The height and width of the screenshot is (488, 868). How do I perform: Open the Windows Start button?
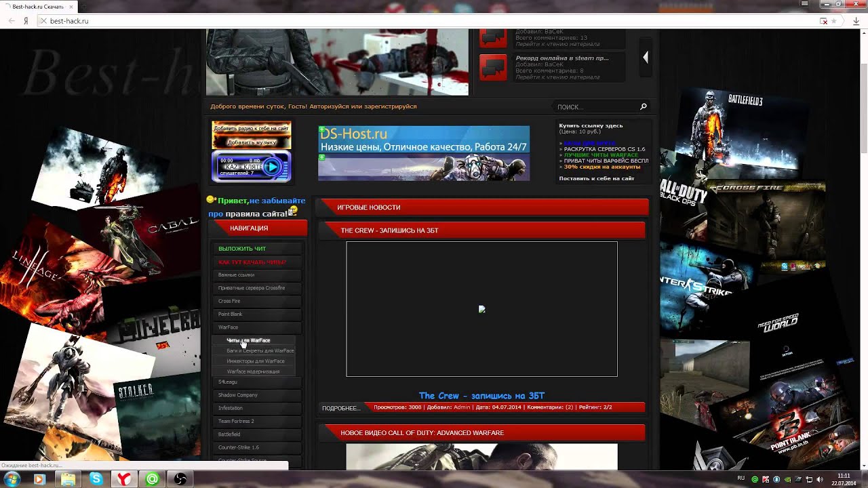pos(12,479)
